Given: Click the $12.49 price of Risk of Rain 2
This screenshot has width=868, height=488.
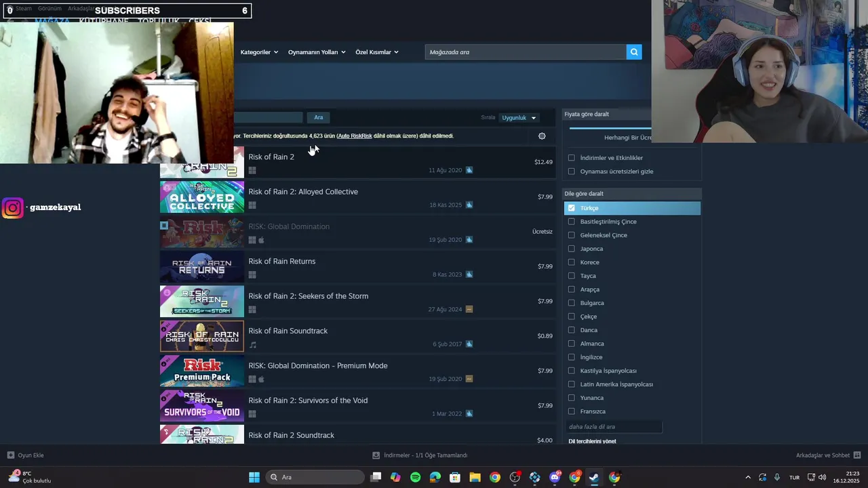Looking at the screenshot, I should pos(543,162).
